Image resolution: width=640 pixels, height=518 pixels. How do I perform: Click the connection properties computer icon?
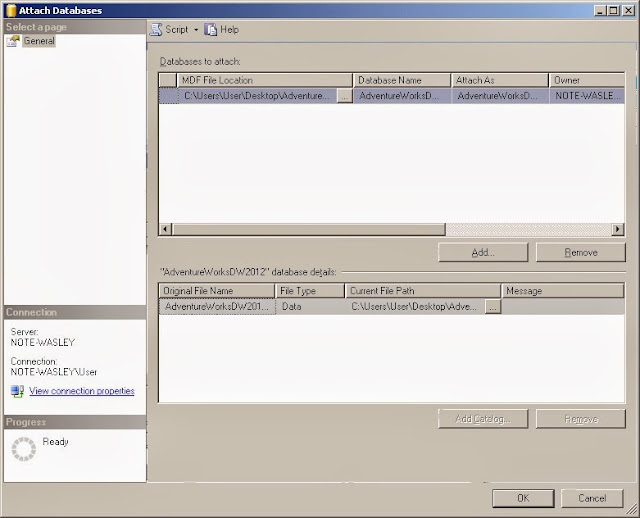pyautogui.click(x=17, y=391)
